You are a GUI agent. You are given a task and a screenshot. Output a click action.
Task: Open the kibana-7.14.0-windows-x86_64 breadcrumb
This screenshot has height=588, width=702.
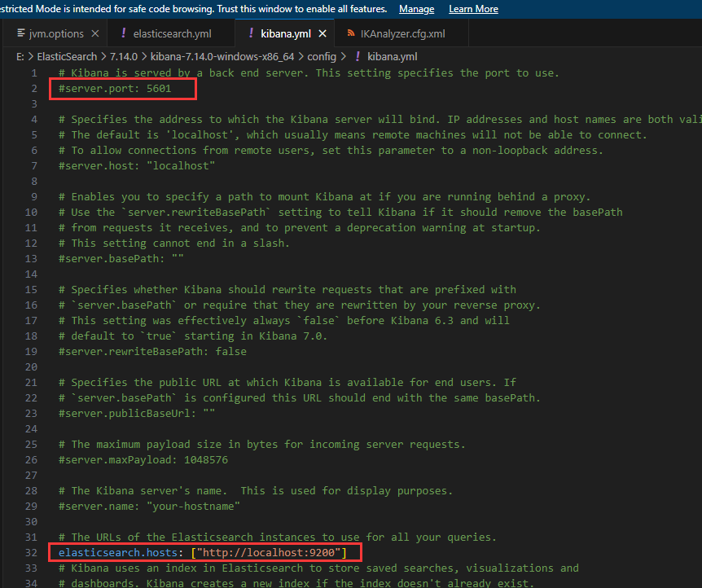[222, 57]
